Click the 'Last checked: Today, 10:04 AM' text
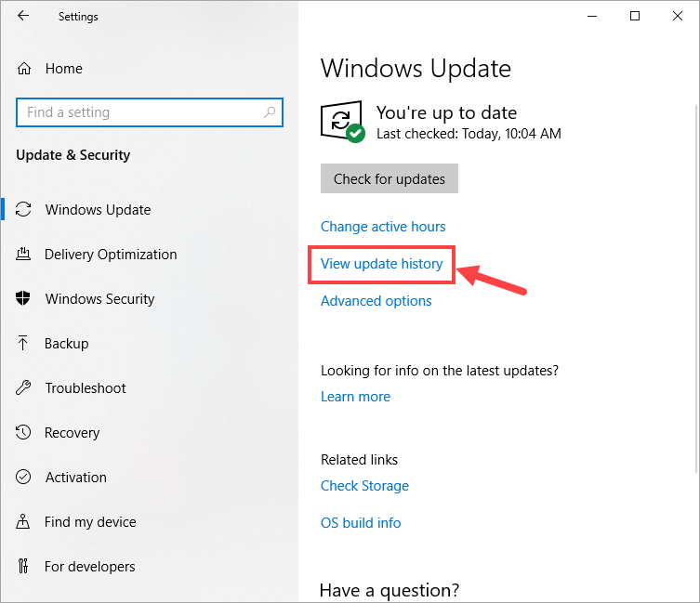This screenshot has height=603, width=700. pos(469,134)
